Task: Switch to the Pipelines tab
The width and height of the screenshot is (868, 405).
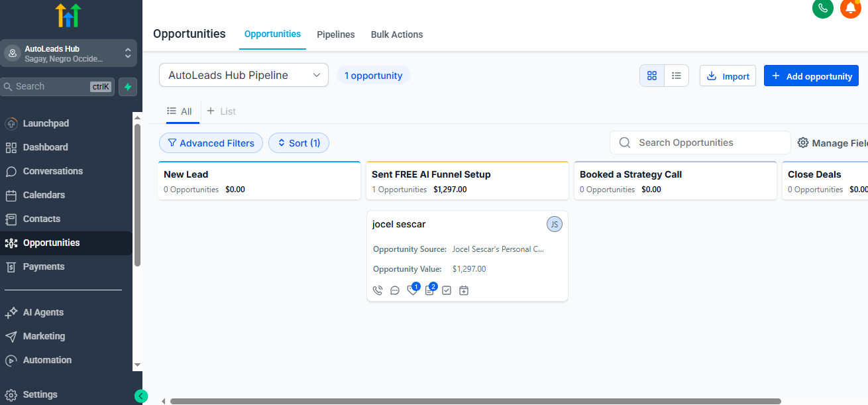Action: tap(335, 34)
